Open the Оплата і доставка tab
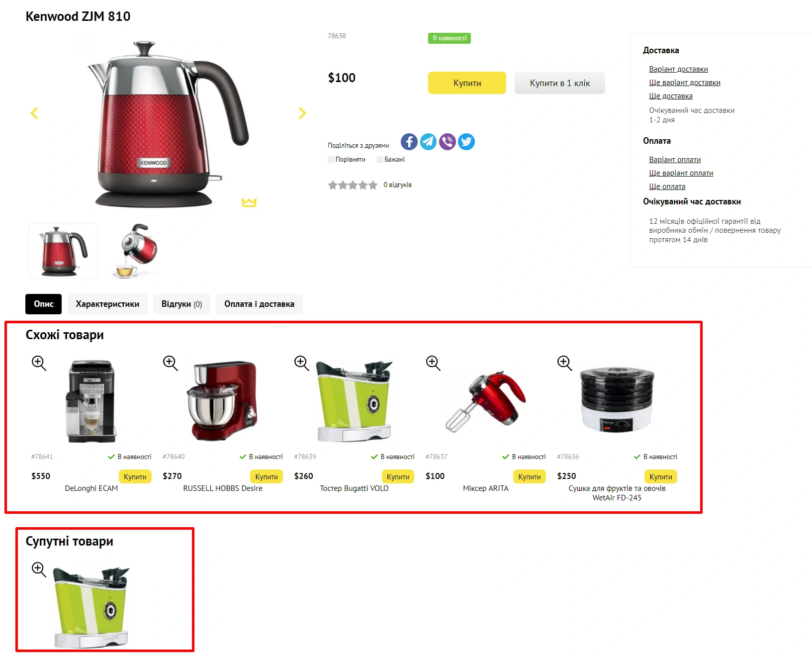 pyautogui.click(x=259, y=304)
